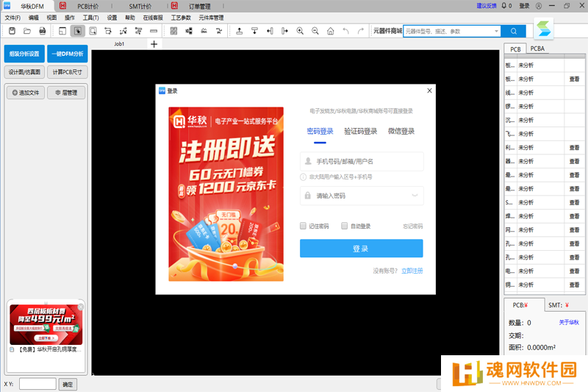
Task: Open the PCB计价 top tab
Action: point(88,7)
